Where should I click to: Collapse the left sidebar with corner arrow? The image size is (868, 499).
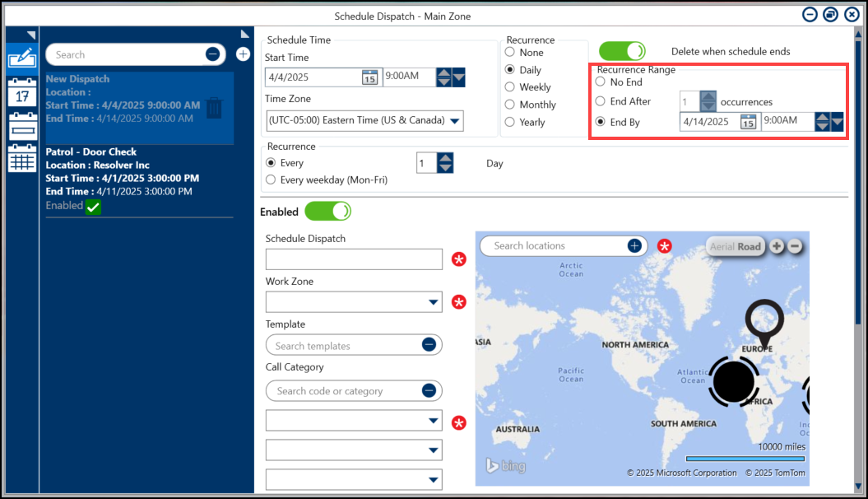[31, 35]
